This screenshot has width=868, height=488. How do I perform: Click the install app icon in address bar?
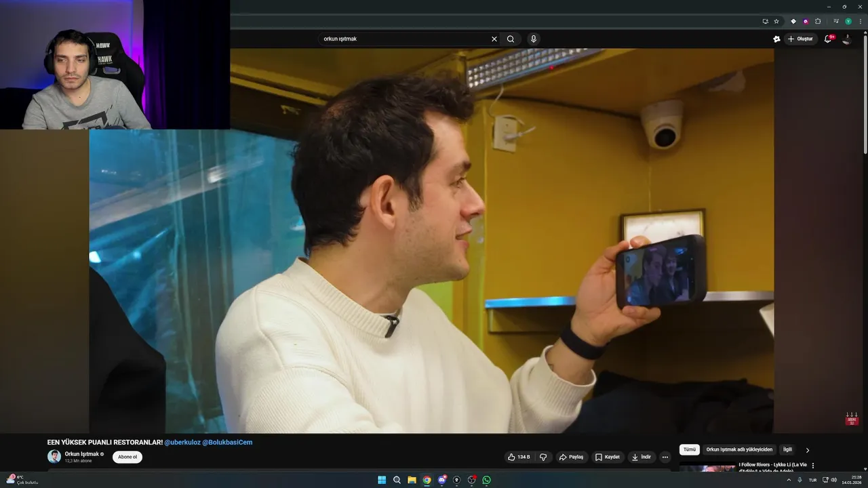(765, 21)
